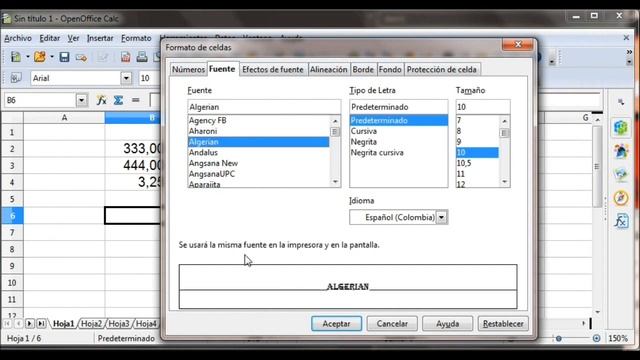Switch to the Efectos de fuente tab

[x=273, y=69]
